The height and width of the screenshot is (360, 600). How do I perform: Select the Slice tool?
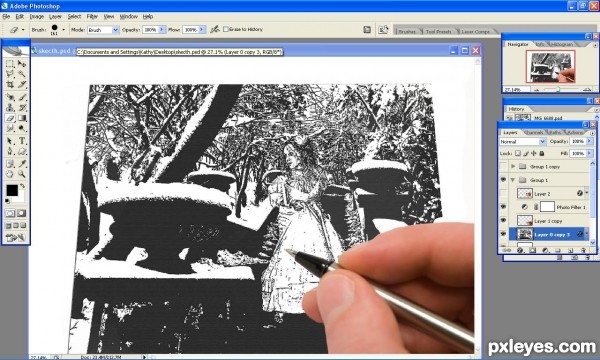tap(22, 84)
